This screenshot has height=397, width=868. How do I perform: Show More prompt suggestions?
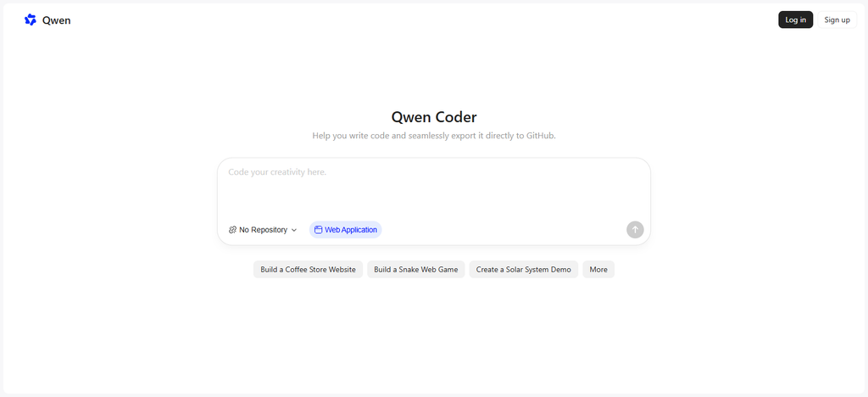click(x=598, y=270)
